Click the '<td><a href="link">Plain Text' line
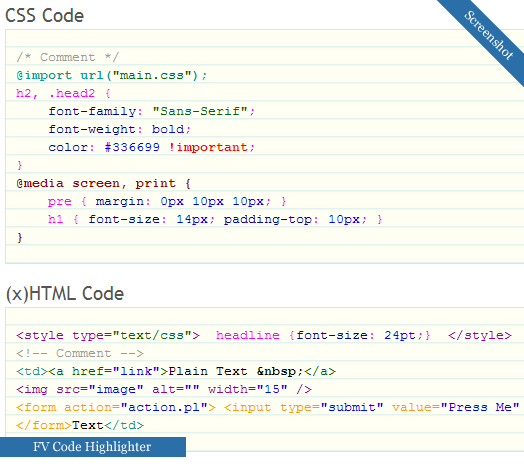524x469 pixels. [176, 371]
